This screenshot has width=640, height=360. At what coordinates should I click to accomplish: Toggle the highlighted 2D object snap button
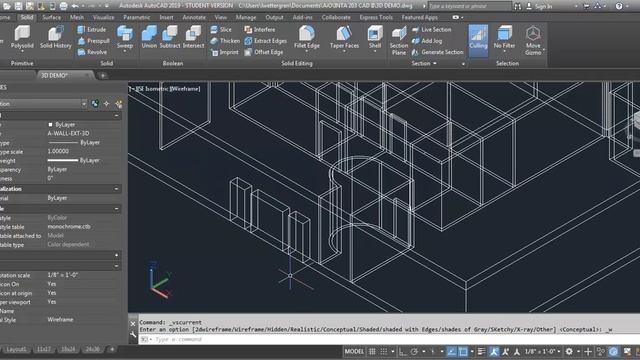[463, 351]
